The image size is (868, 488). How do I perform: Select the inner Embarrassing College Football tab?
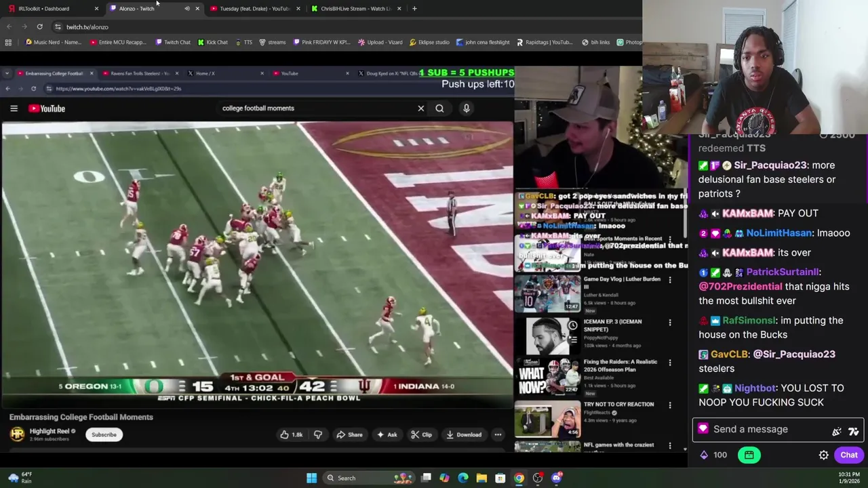click(x=54, y=73)
